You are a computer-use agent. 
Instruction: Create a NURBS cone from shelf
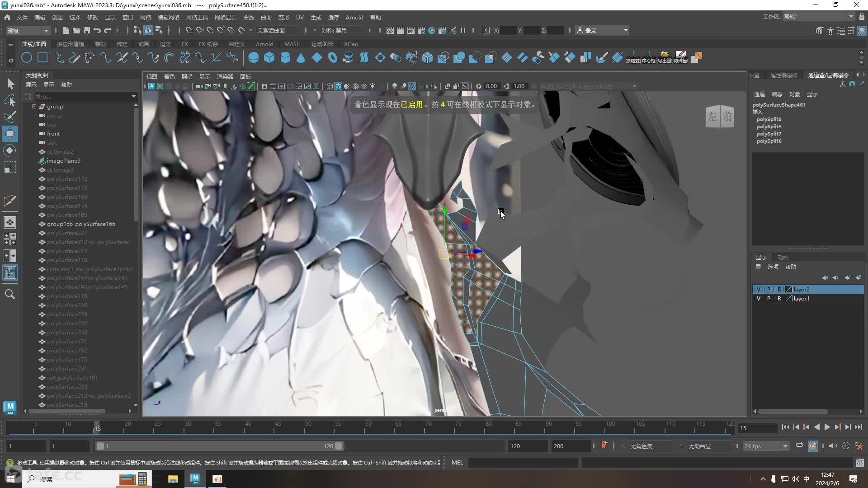(x=301, y=57)
